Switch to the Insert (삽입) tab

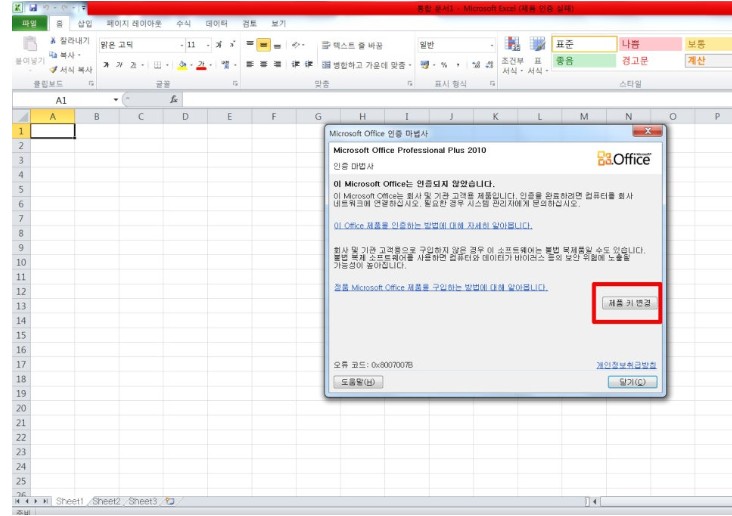point(84,23)
